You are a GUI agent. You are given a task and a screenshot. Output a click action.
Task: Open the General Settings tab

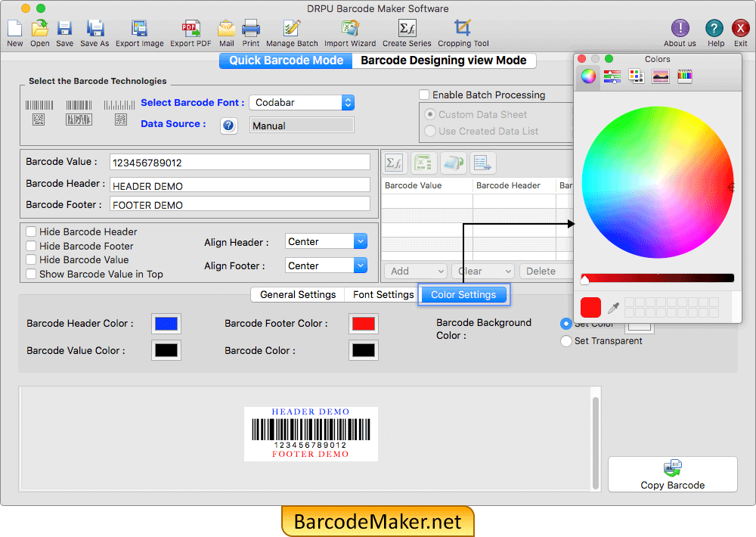297,295
